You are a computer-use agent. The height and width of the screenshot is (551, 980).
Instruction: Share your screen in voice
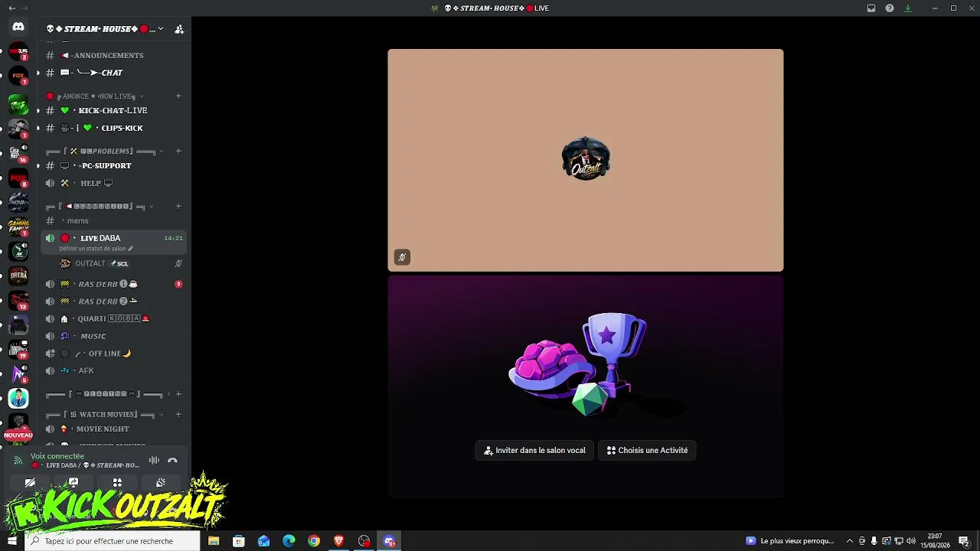tap(73, 483)
